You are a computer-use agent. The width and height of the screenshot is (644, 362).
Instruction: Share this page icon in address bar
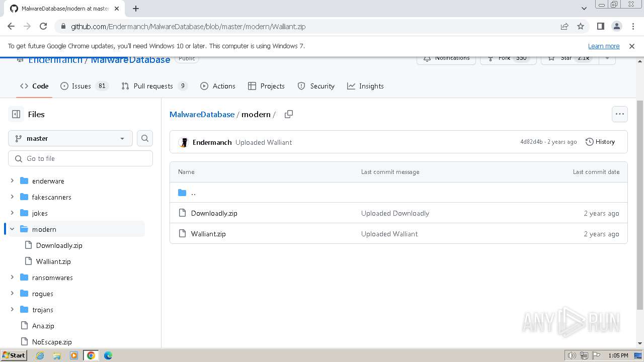[565, 26]
